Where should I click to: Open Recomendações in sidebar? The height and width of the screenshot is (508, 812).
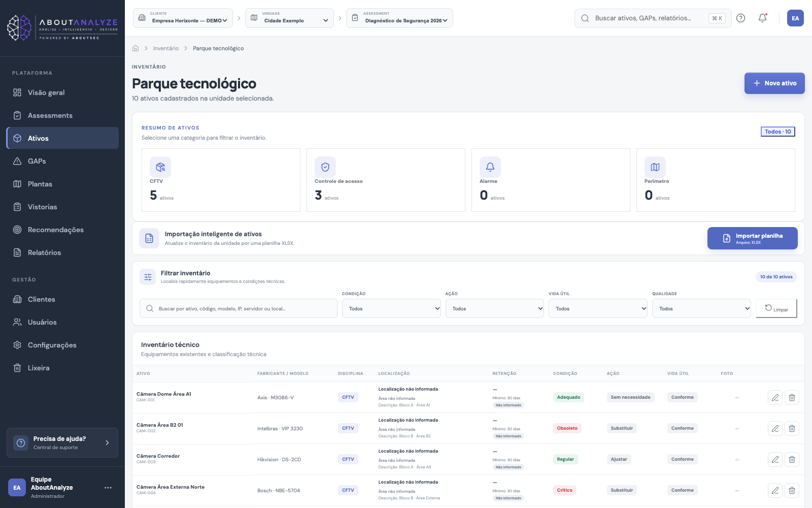62,230
